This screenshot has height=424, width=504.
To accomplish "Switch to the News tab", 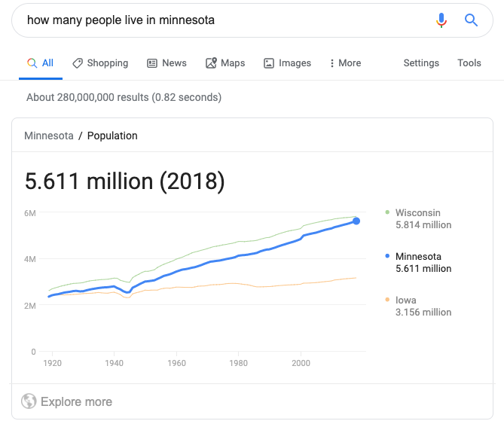I will pos(174,63).
